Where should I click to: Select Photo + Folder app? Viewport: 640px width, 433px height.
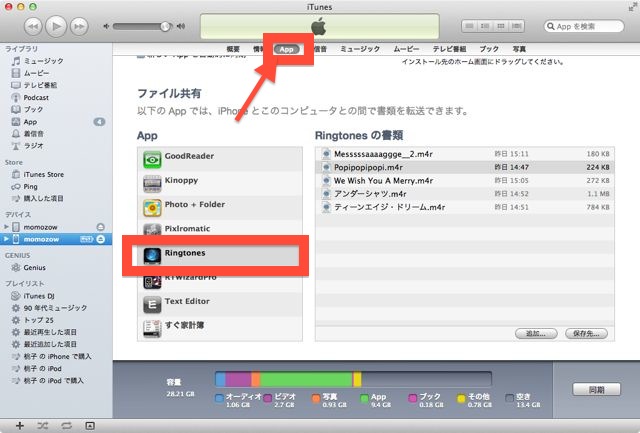[x=220, y=208]
